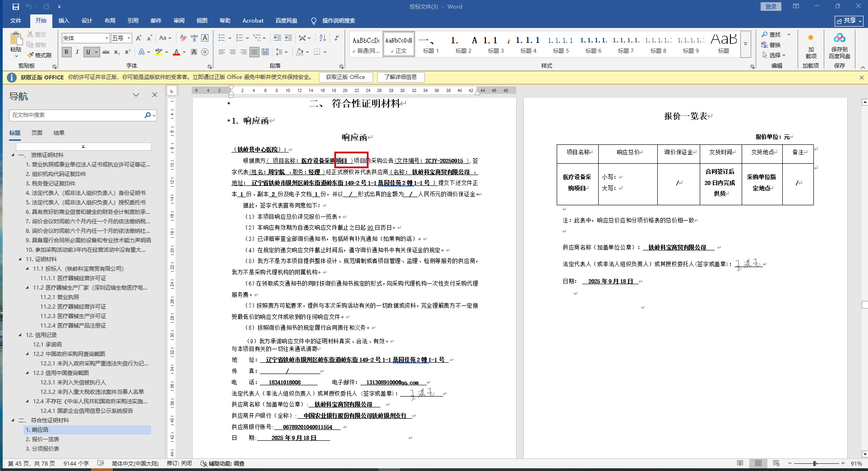Activate the 格式刷 format painter
868x471 pixels.
pos(39,55)
